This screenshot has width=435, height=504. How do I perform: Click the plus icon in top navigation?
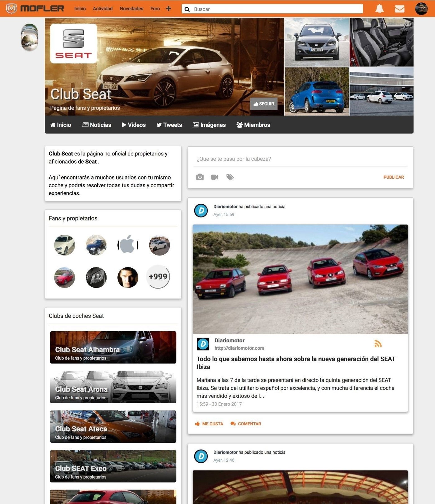(168, 9)
